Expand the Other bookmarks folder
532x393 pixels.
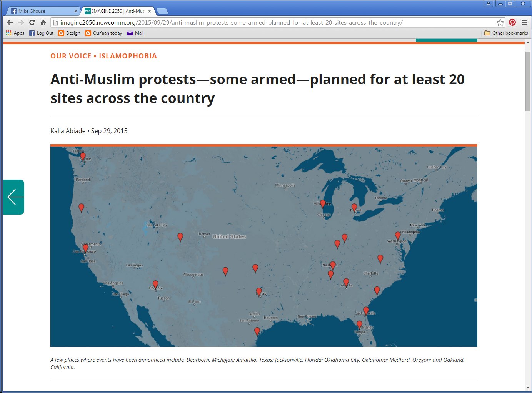coord(506,33)
